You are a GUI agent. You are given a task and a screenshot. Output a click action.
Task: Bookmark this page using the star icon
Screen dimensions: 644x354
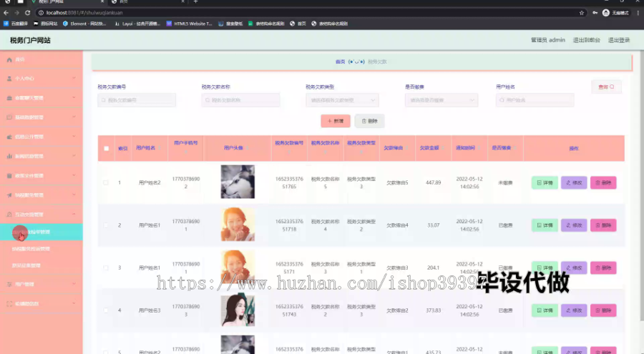[x=582, y=13]
